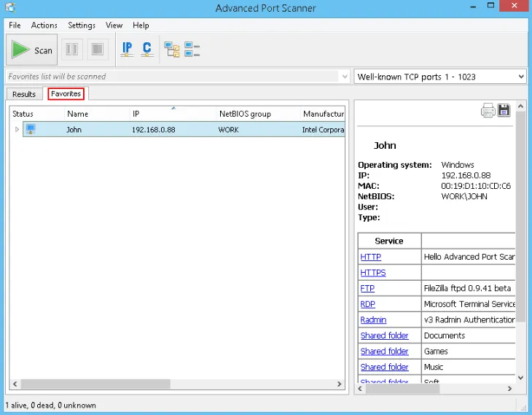Screen dimensions: 532x415
Task: Click FileZilla ftpd 0.9.41 beta text
Action: (467, 288)
